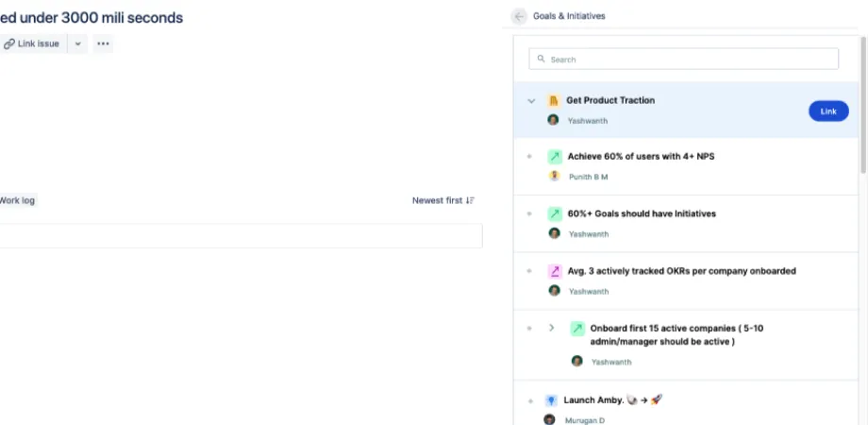Click Yashwanth avatar under Get Product Traction
This screenshot has width=868, height=425.
click(x=553, y=120)
